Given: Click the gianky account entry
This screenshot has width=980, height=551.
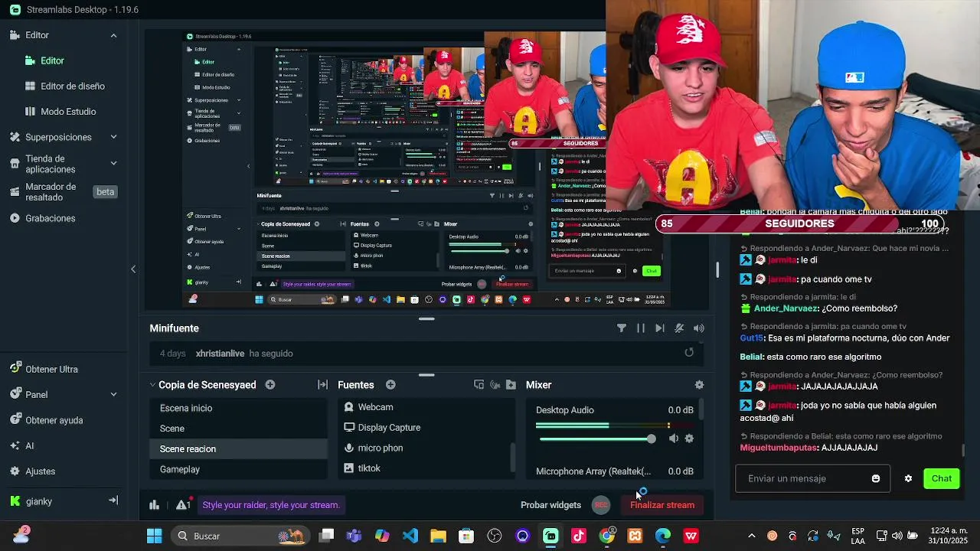Looking at the screenshot, I should click(x=31, y=501).
